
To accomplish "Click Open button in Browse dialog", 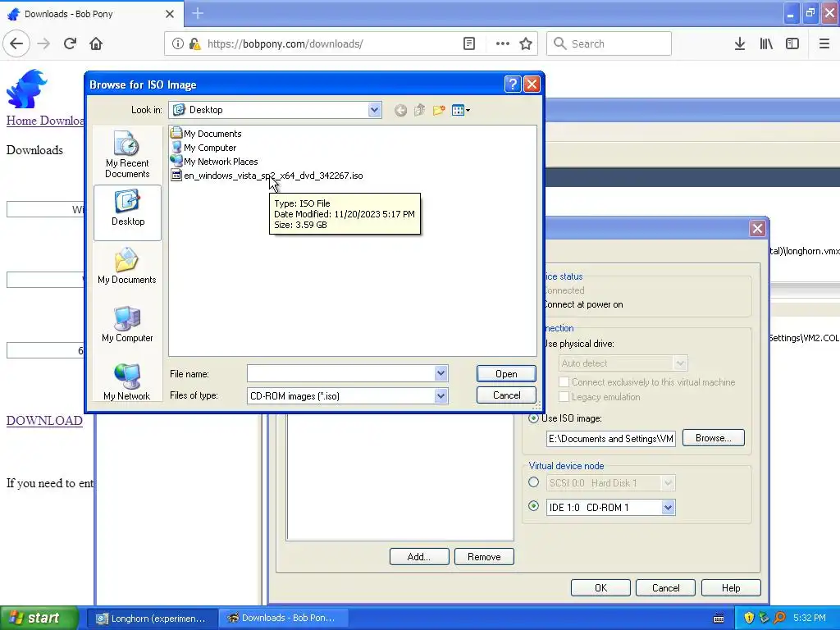I will [x=506, y=373].
